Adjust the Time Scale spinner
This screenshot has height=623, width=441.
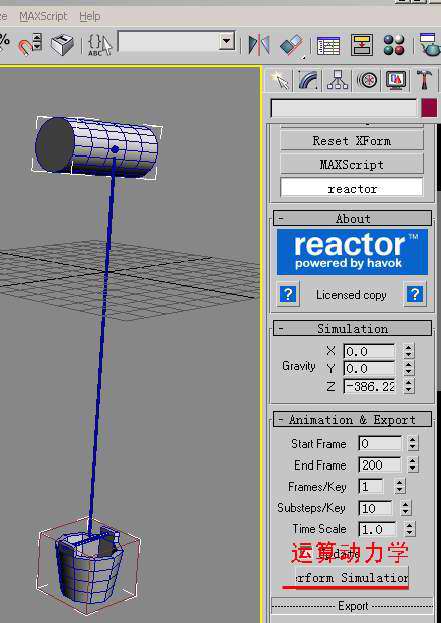pos(410,529)
